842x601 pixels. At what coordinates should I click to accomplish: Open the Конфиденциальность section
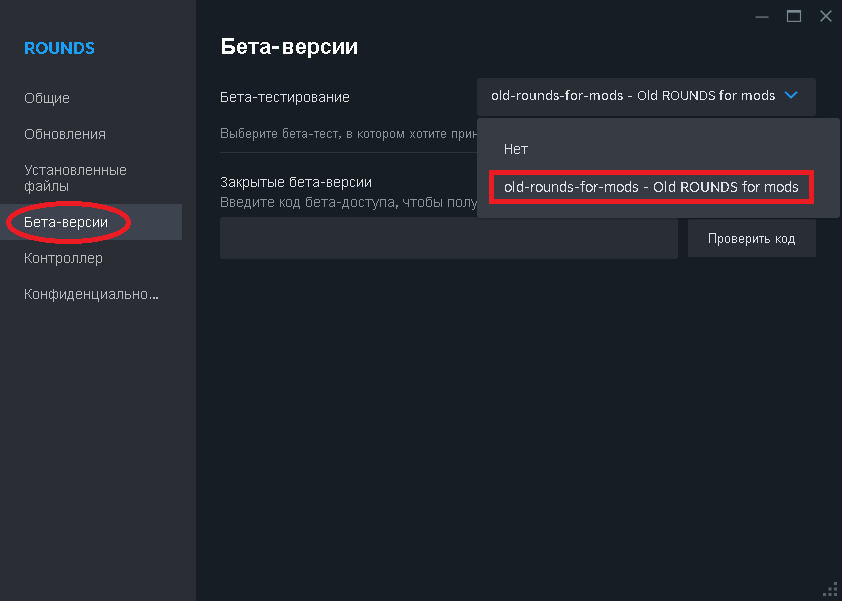(91, 294)
